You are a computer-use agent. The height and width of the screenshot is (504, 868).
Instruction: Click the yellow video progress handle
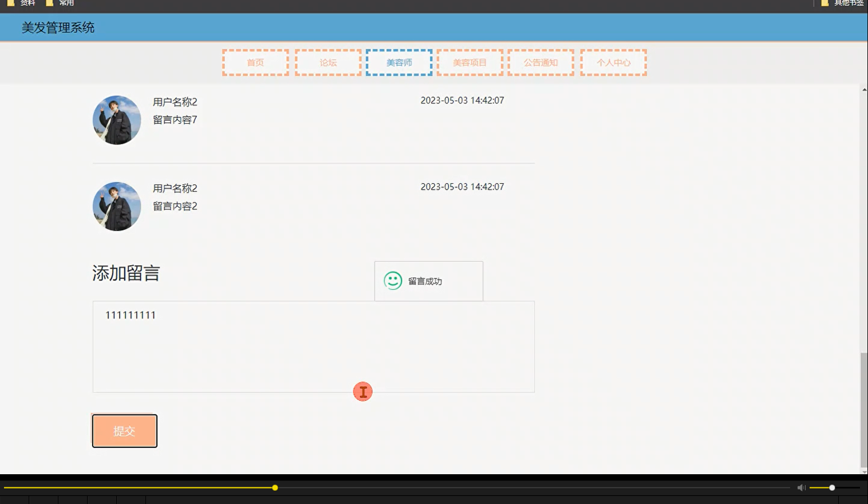tap(275, 487)
